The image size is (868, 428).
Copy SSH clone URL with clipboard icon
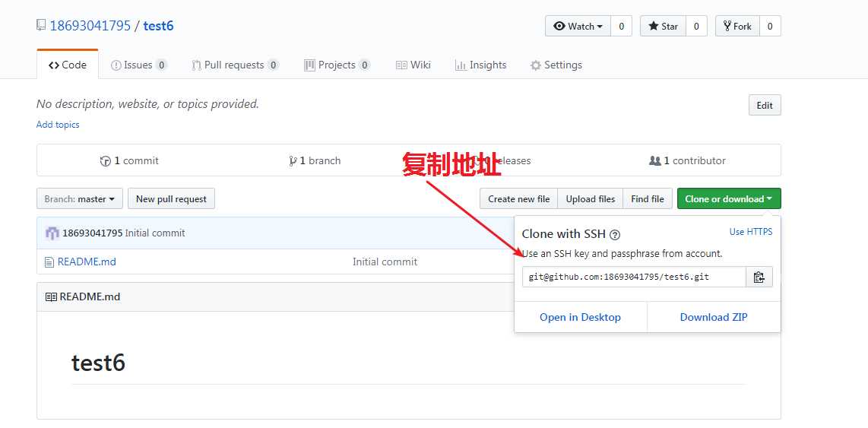click(759, 277)
